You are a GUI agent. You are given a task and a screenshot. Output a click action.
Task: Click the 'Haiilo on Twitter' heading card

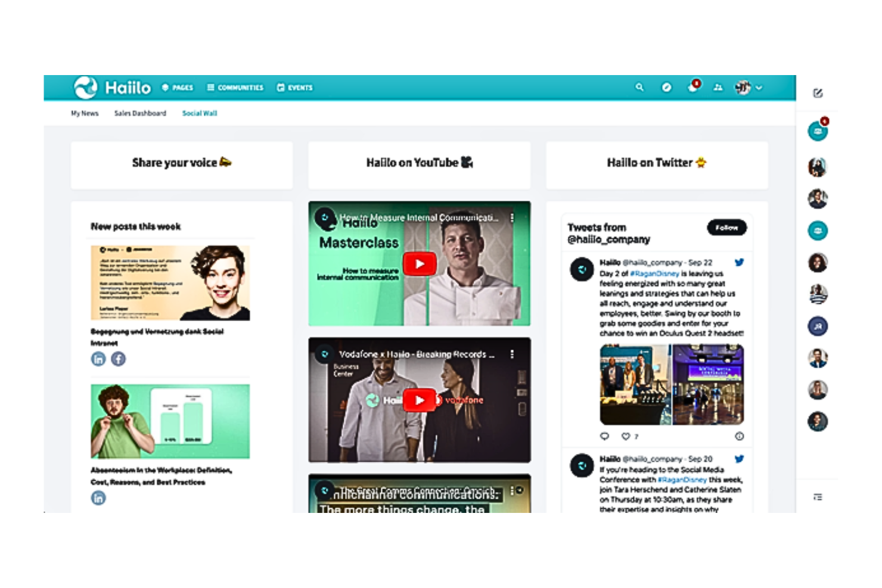(657, 165)
